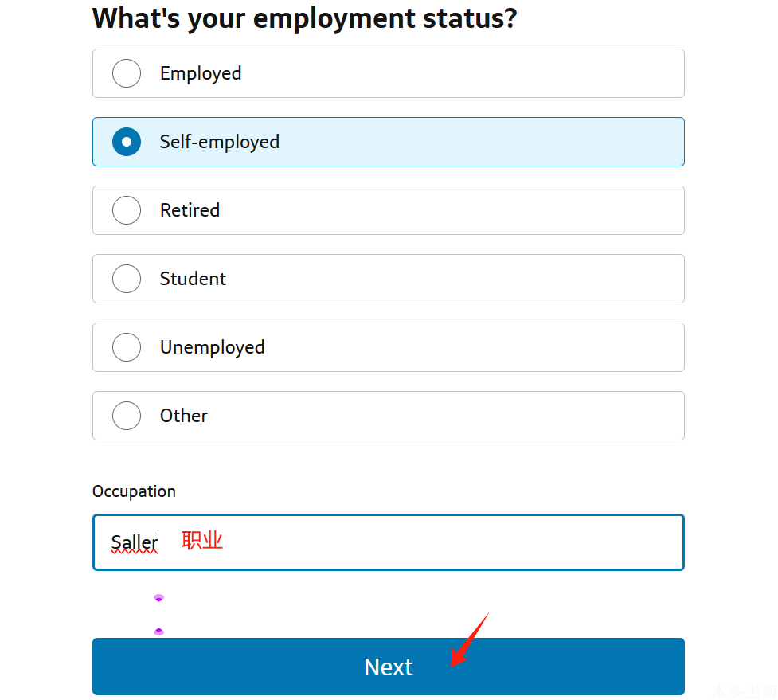The width and height of the screenshot is (778, 700).
Task: Click the employment status question heading
Action: (x=305, y=18)
